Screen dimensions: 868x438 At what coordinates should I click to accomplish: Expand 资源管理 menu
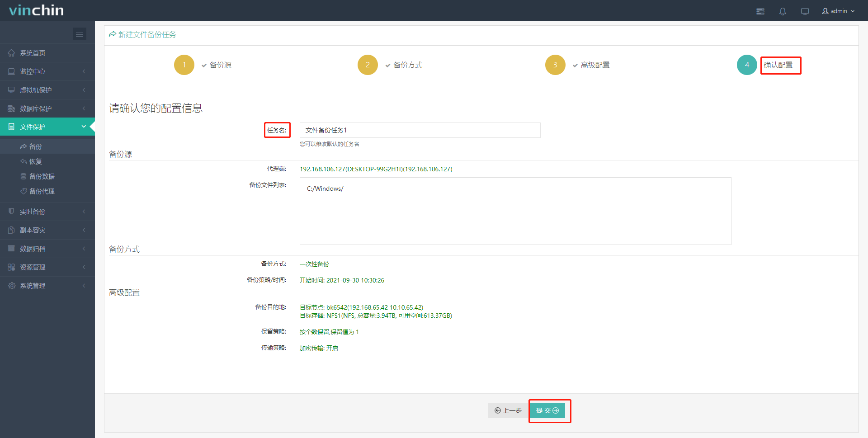[x=47, y=267]
